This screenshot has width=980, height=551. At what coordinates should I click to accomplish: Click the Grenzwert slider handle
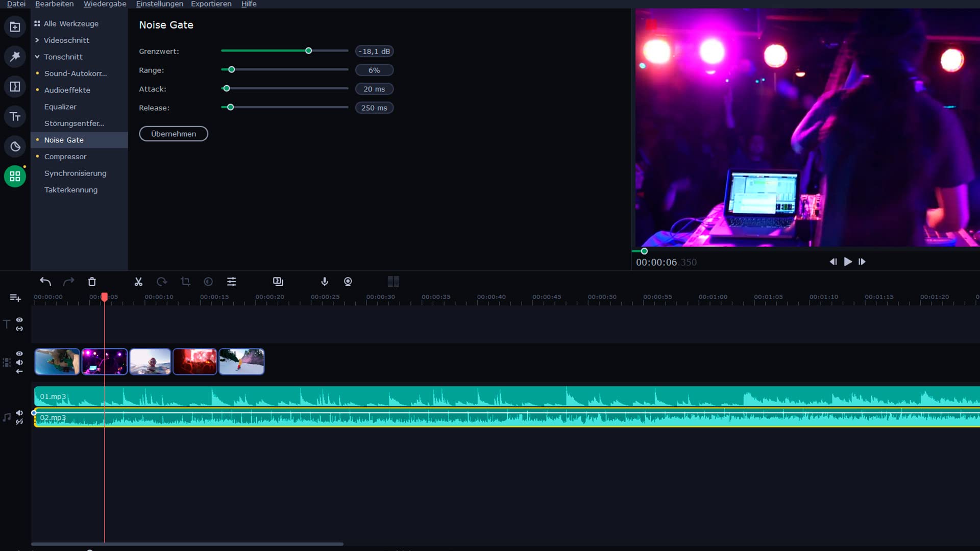309,51
